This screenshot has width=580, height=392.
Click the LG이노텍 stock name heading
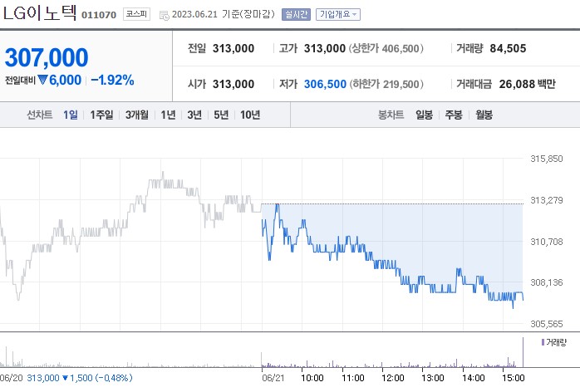(x=39, y=13)
